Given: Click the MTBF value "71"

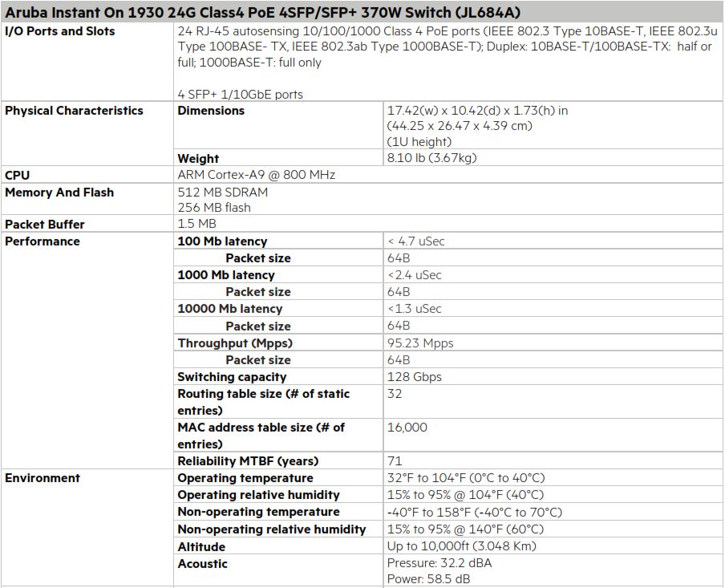Looking at the screenshot, I should click(395, 461).
